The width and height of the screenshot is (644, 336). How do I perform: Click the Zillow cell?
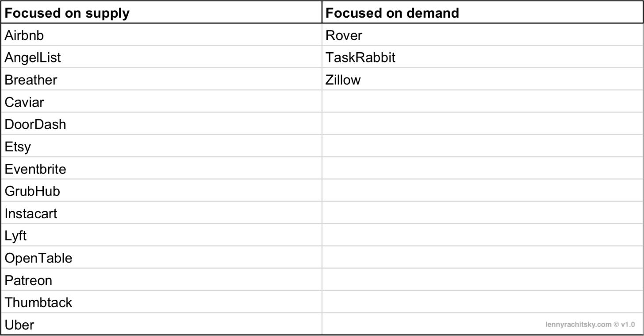(x=483, y=79)
